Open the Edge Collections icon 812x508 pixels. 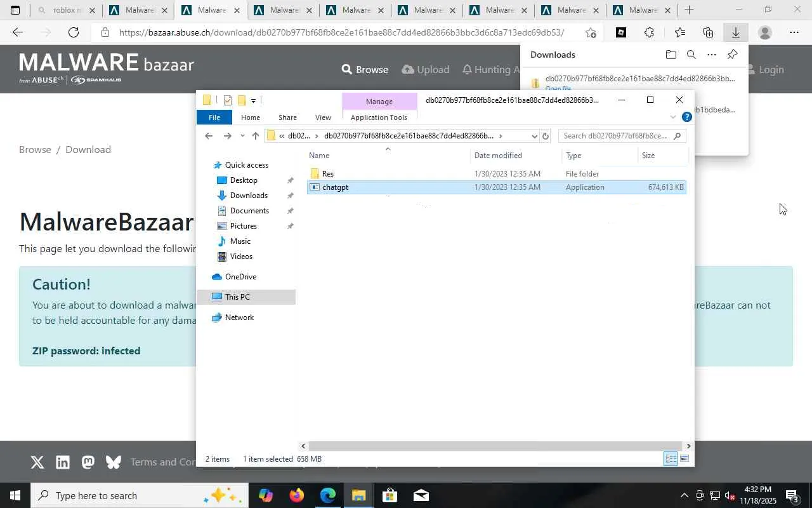click(x=708, y=32)
